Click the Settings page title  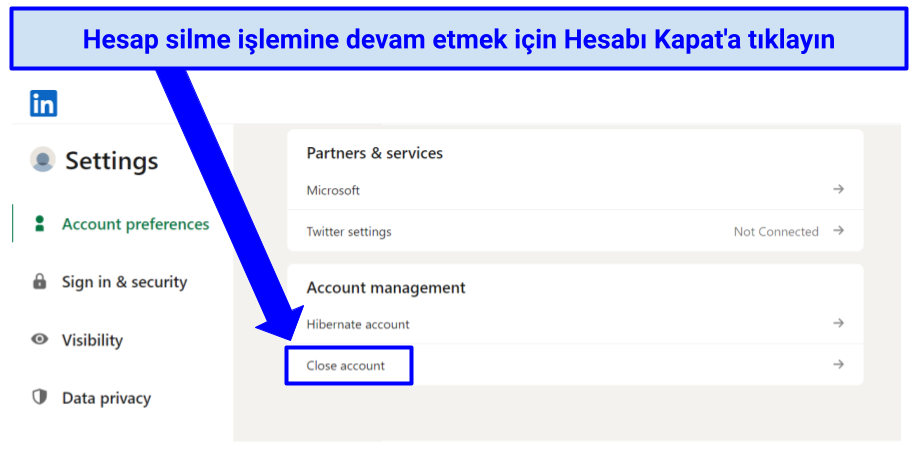[x=112, y=161]
